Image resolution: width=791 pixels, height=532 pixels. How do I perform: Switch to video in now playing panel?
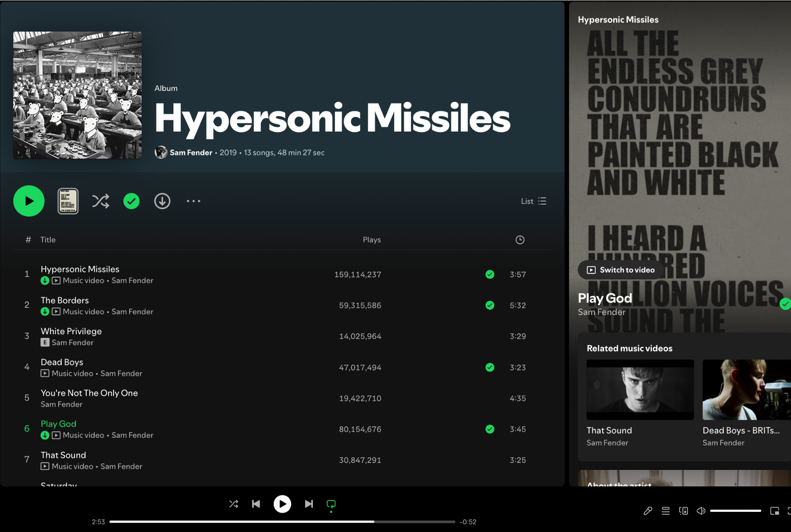[x=621, y=270]
